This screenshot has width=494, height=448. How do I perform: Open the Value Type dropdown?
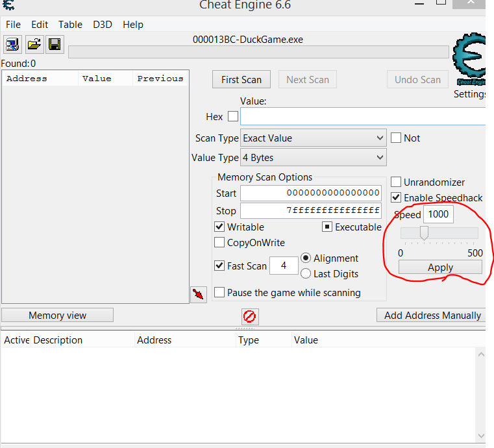(313, 157)
